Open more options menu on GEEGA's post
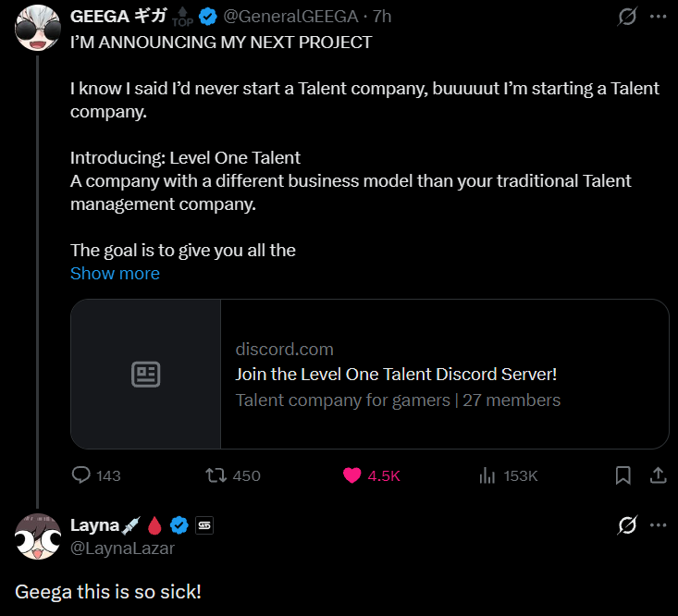This screenshot has height=616, width=678. [x=658, y=17]
